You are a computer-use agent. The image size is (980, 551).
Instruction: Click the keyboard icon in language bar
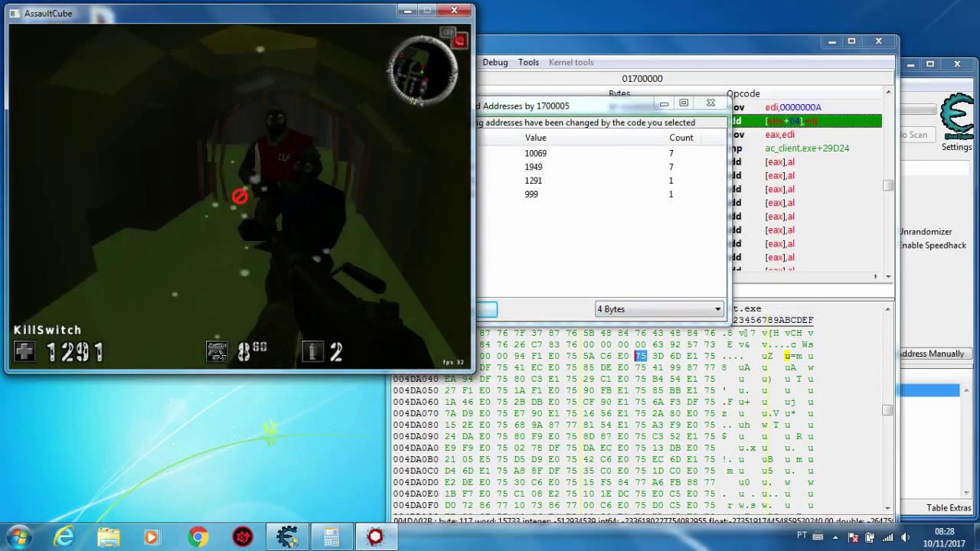817,536
